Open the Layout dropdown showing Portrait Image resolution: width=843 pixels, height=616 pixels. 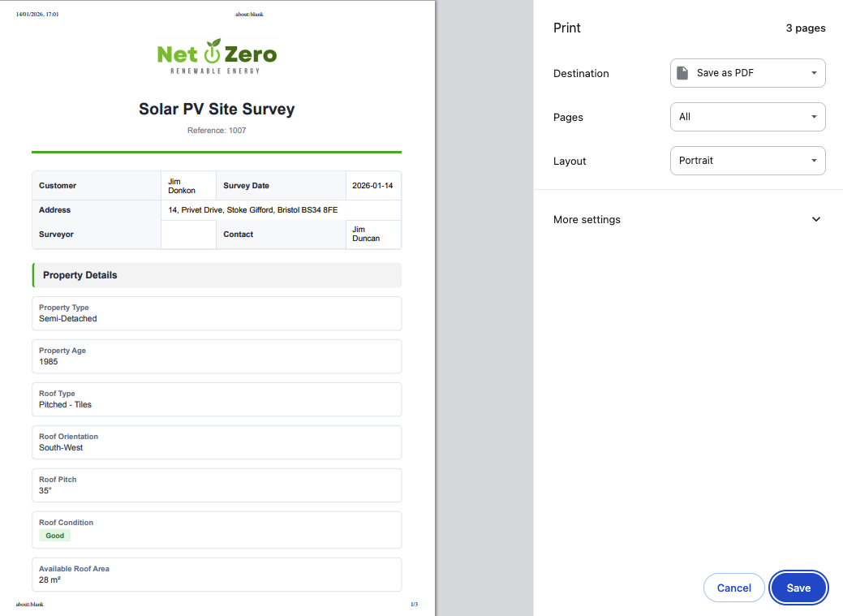(x=746, y=161)
